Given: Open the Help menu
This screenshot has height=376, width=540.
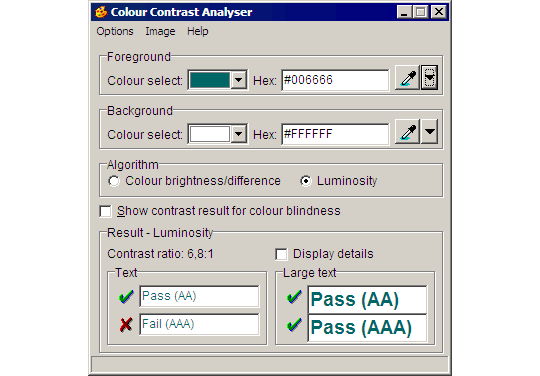Looking at the screenshot, I should pos(198,31).
